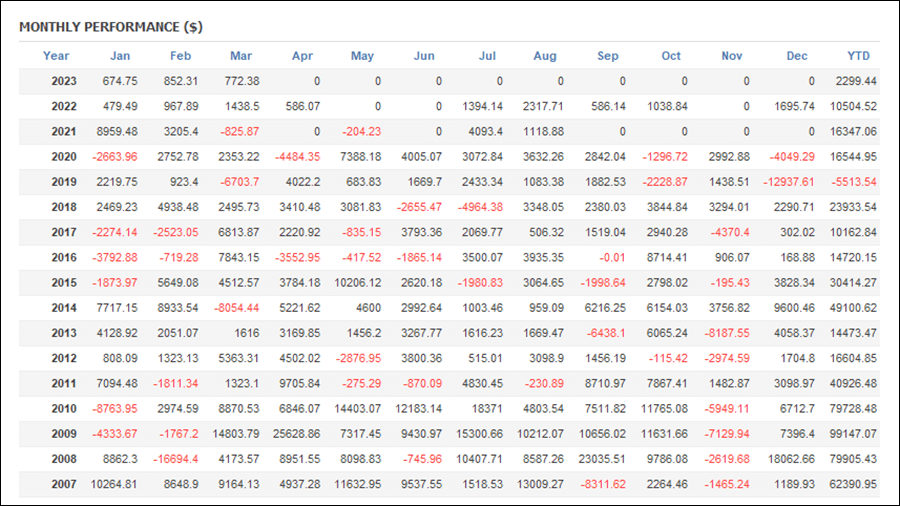Select the 2019 year row label
This screenshot has height=506, width=900.
[64, 182]
